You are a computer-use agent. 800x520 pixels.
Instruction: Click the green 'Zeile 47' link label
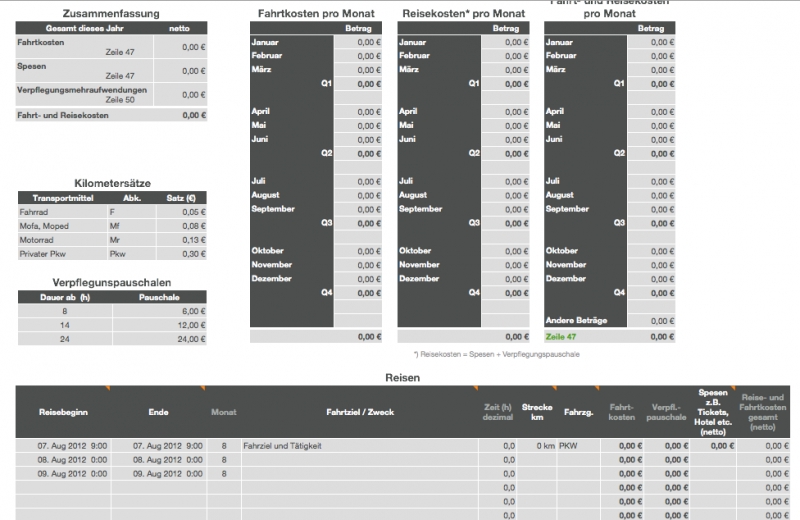click(562, 337)
